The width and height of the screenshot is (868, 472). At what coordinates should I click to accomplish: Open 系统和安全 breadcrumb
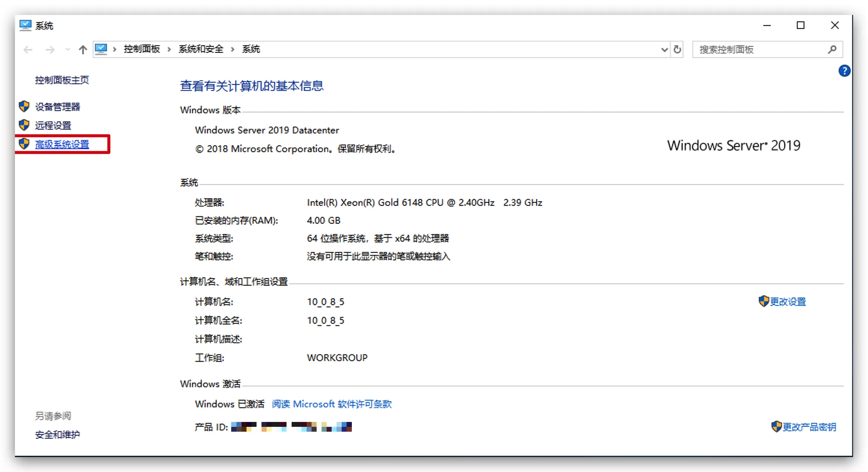pyautogui.click(x=201, y=49)
